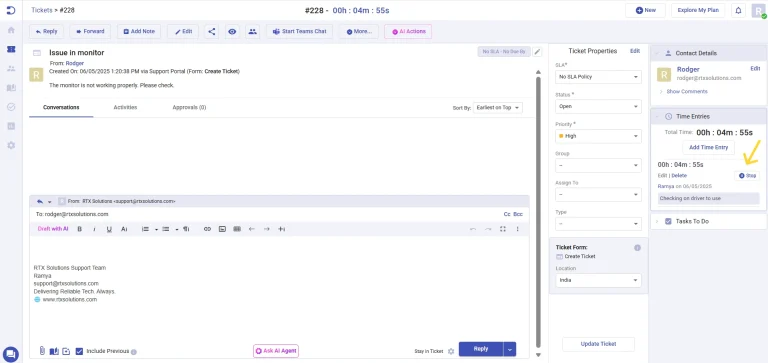Open the AI Actions button
This screenshot has width=768, height=363.
tap(408, 31)
